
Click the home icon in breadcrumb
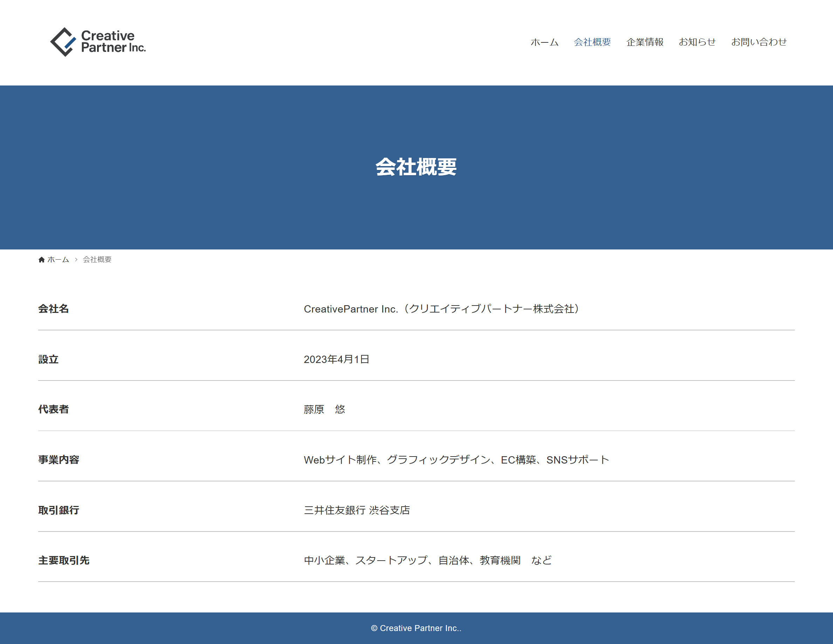click(42, 259)
